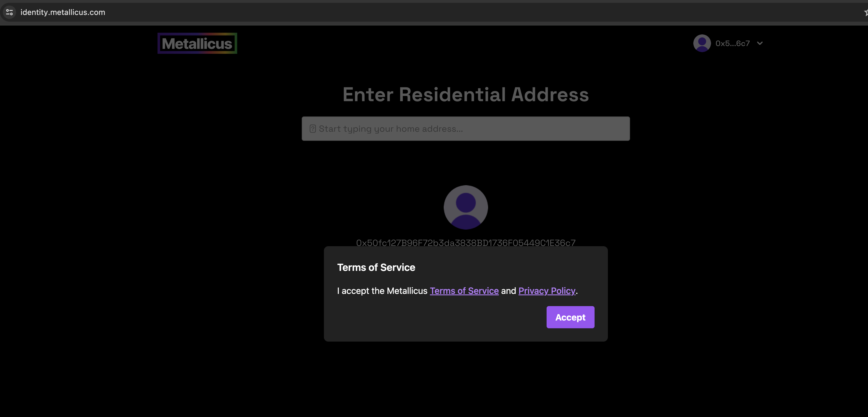Click the Enter Residential Address heading

pos(466,95)
